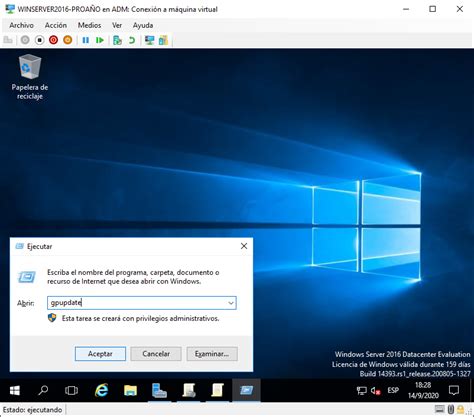The width and height of the screenshot is (474, 417).
Task: Click the orange Save state toolbar icon
Action: tap(68, 40)
